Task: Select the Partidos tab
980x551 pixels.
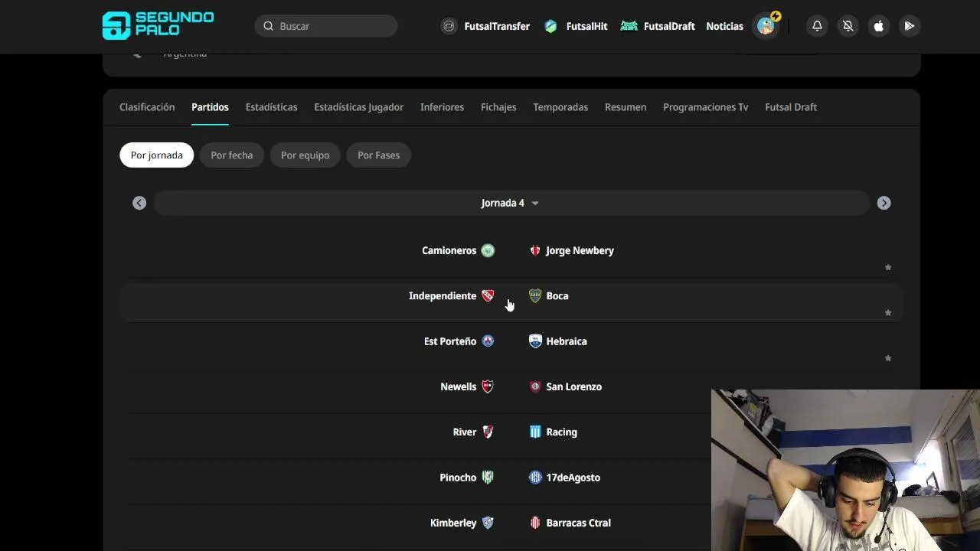Action: click(210, 107)
